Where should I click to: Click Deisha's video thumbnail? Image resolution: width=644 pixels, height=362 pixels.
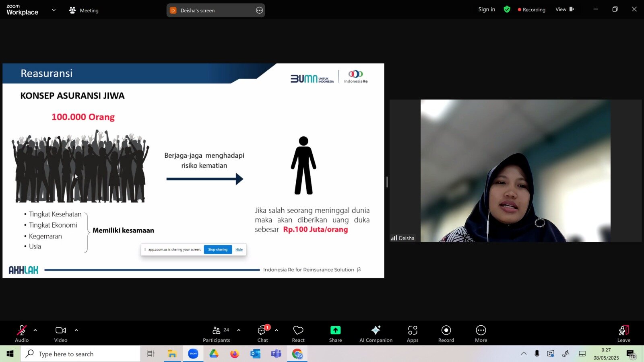515,171
